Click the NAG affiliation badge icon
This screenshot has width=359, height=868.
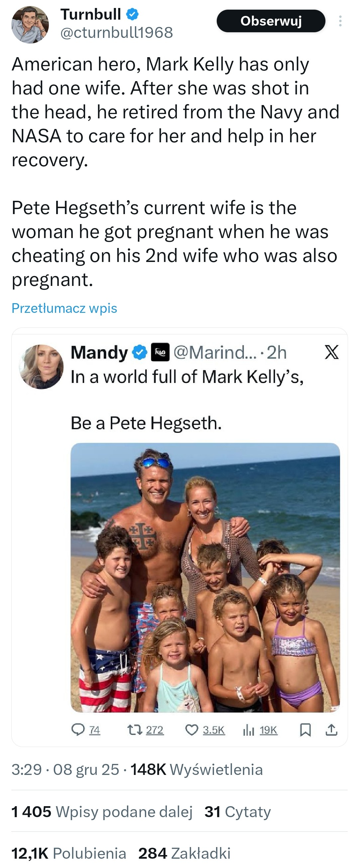(x=160, y=352)
